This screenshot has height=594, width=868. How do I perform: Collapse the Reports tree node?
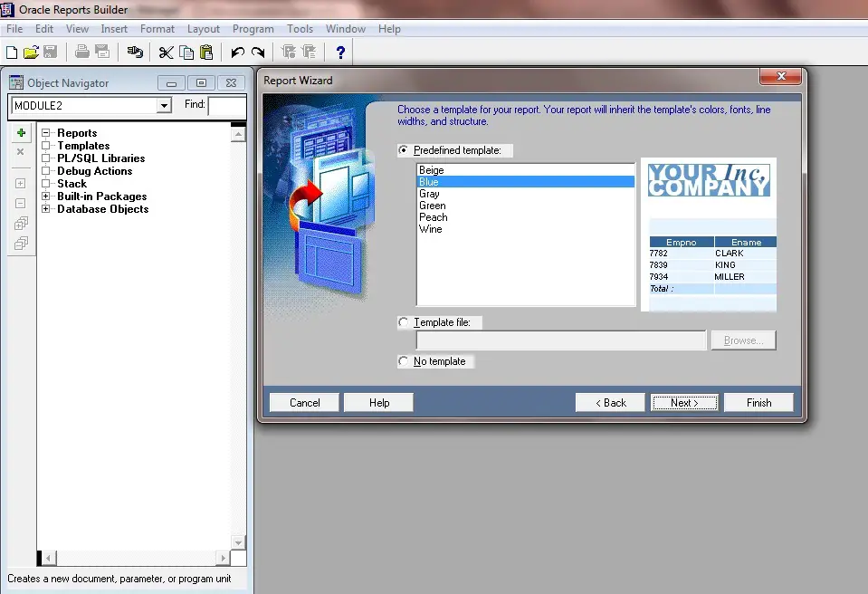[46, 133]
